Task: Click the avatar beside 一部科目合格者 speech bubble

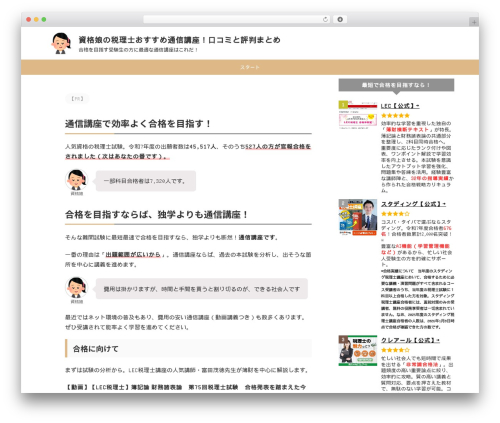Action: coord(76,180)
